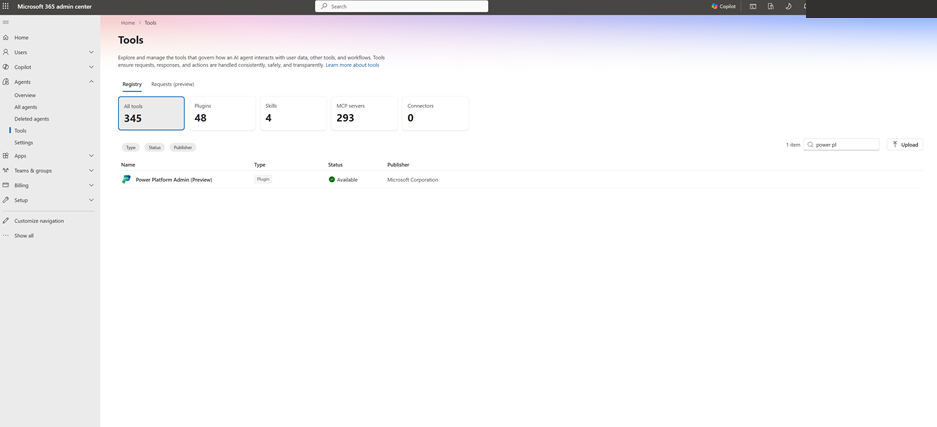Image resolution: width=937 pixels, height=427 pixels.
Task: Click the upload arrow icon
Action: point(895,145)
